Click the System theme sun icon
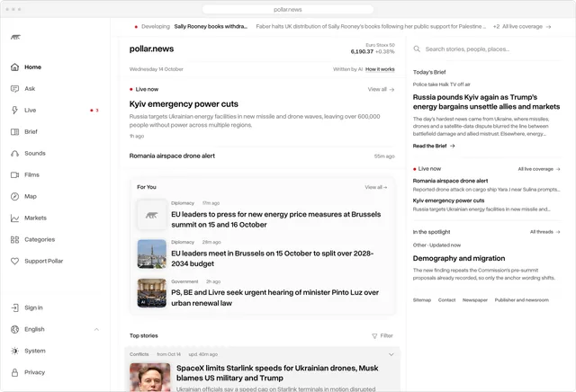Screen dimensions: 576x392 click(x=14, y=351)
